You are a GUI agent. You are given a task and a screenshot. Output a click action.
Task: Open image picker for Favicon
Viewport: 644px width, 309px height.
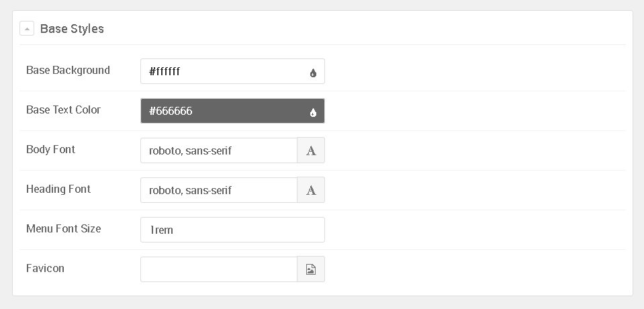coord(311,269)
